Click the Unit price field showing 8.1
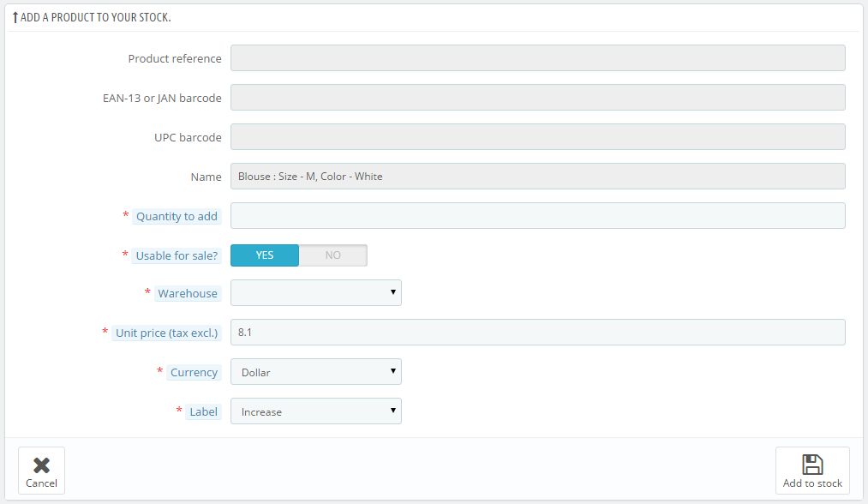The width and height of the screenshot is (868, 504). (x=537, y=333)
